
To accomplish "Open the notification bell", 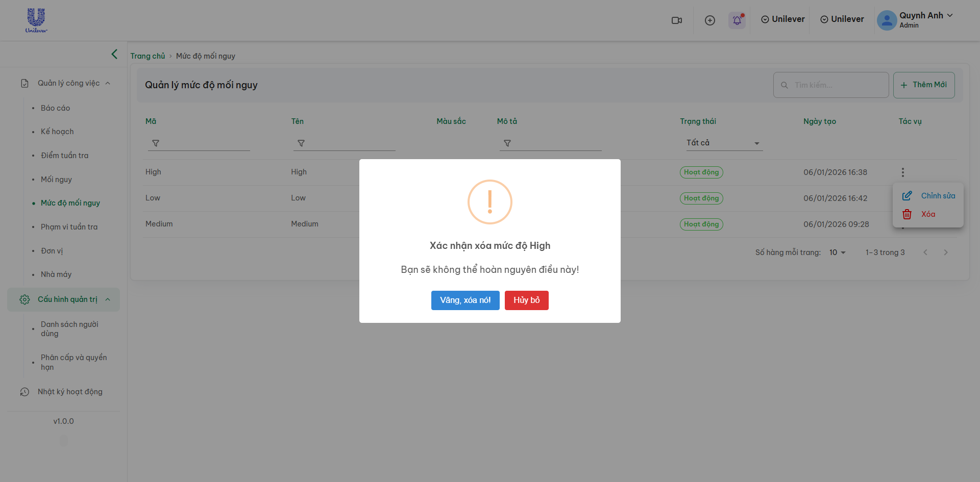I will coord(737,20).
